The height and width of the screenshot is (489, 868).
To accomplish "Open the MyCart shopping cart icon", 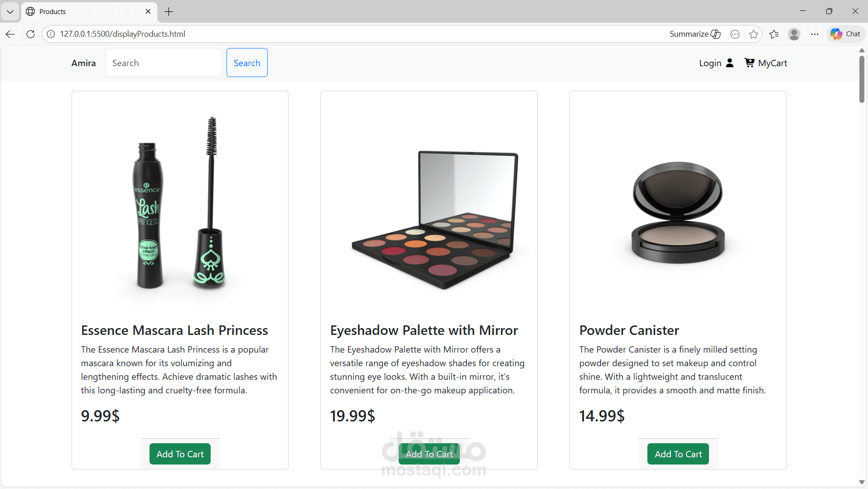I will (x=749, y=63).
